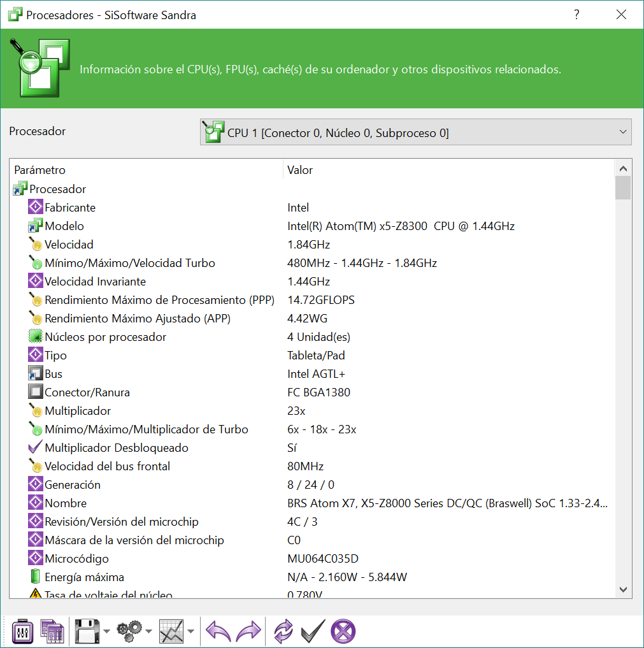Click the Núcleos por procesador chip icon
This screenshot has width=644, height=648.
click(x=36, y=336)
